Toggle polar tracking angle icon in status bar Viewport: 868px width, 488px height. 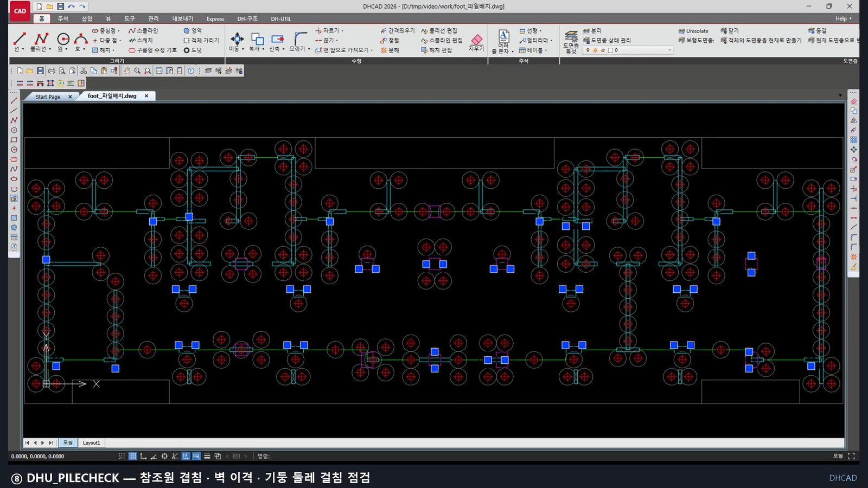[154, 456]
